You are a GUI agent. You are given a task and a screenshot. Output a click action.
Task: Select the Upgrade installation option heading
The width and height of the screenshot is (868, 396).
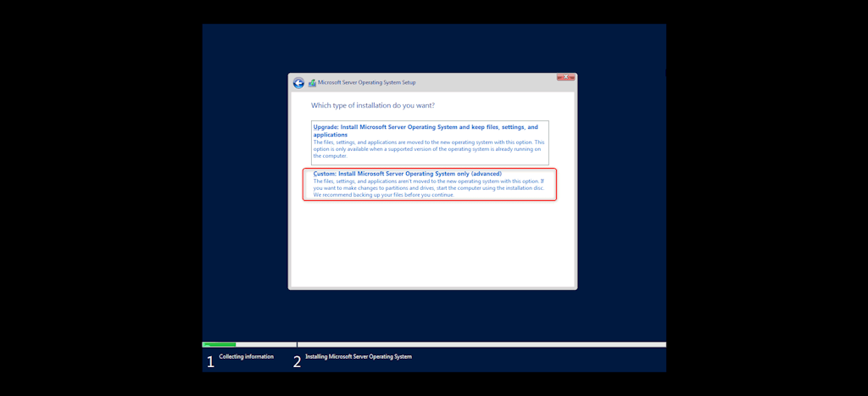(x=426, y=131)
